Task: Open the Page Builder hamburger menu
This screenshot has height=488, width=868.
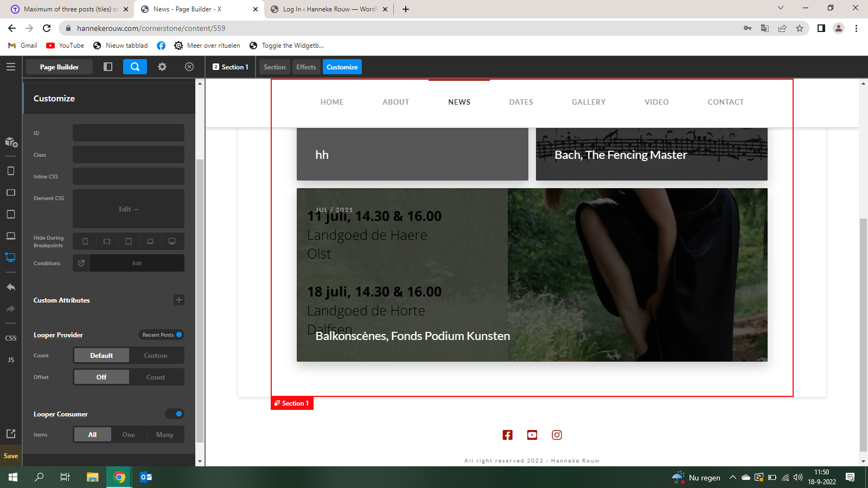Action: 11,67
